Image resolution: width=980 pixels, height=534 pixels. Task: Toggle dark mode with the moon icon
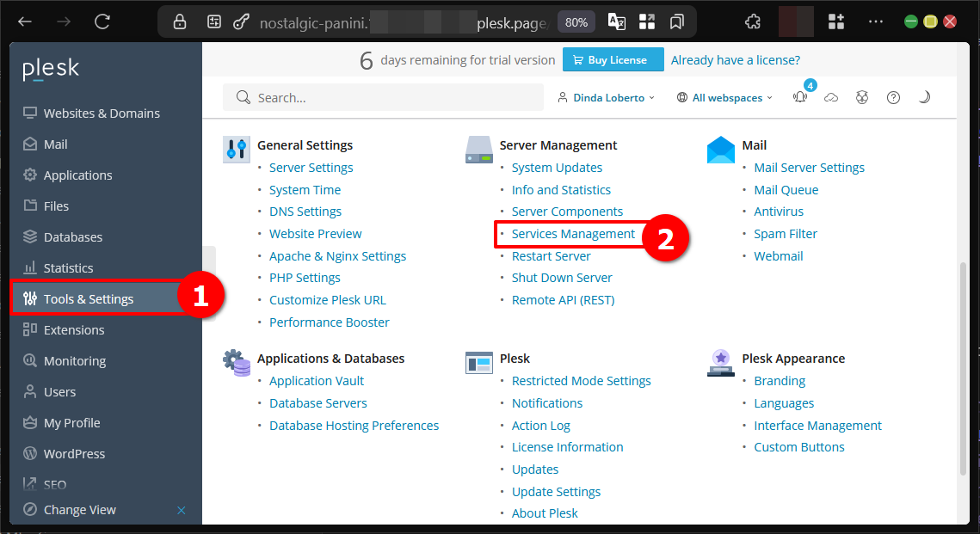pyautogui.click(x=924, y=97)
